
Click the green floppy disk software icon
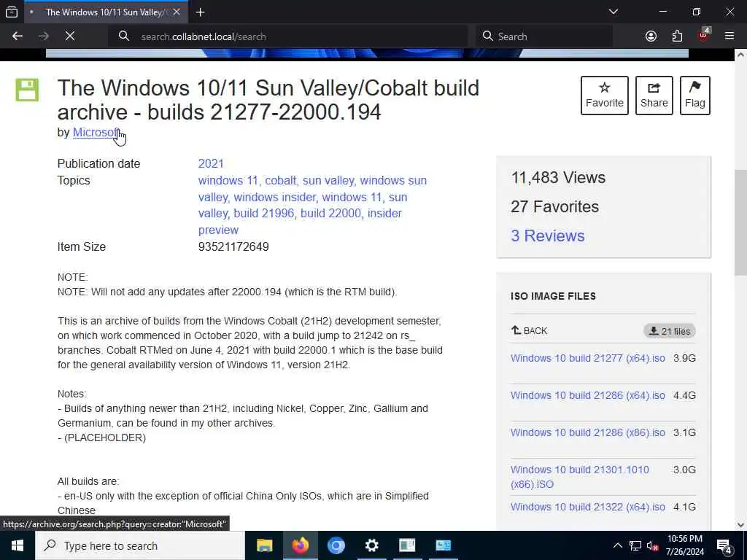27,90
